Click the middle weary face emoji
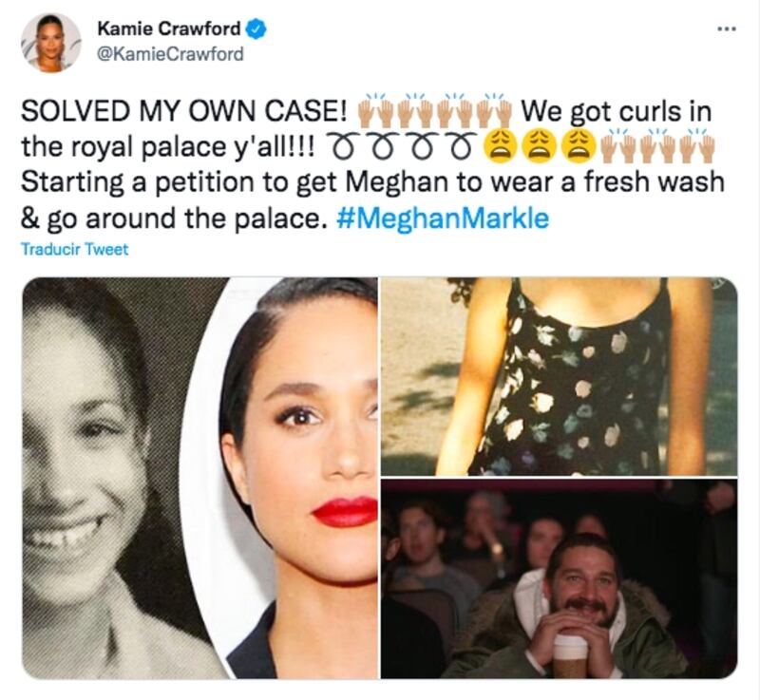 pyautogui.click(x=538, y=145)
